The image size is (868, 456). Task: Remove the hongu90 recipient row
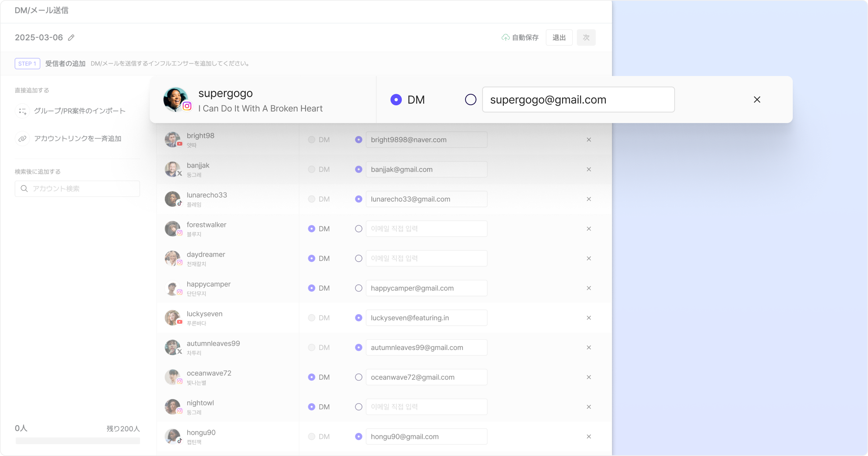click(589, 436)
